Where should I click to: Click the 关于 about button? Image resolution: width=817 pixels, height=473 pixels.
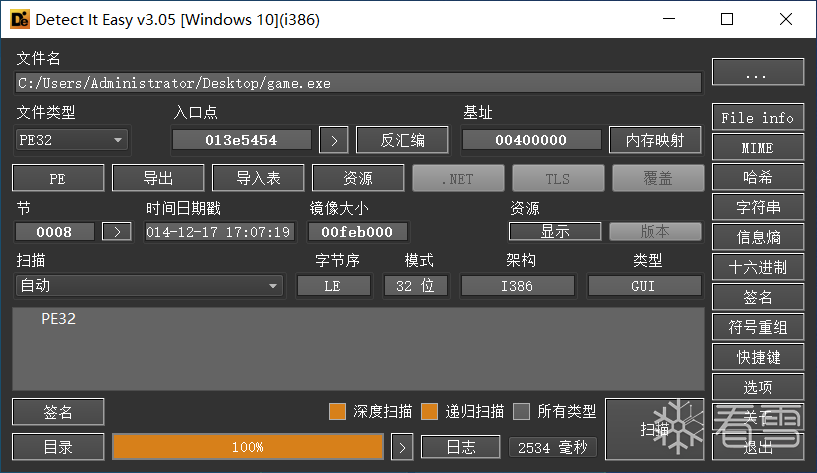pyautogui.click(x=758, y=417)
